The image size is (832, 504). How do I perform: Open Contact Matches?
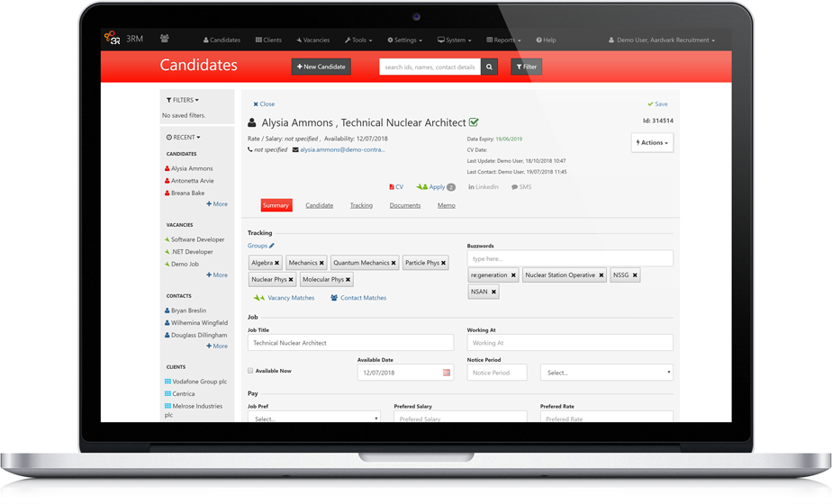click(x=358, y=298)
